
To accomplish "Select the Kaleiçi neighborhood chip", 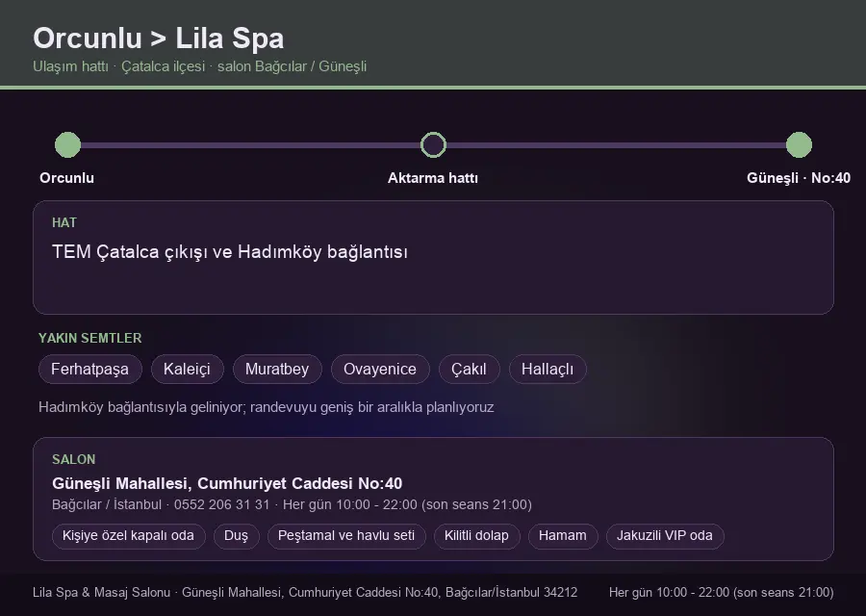I will click(187, 369).
